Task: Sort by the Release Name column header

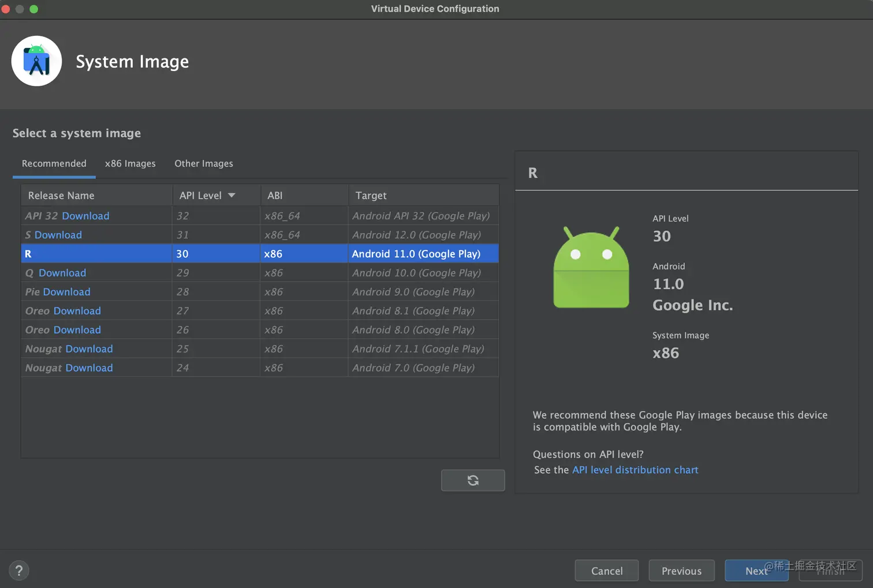Action: click(x=61, y=196)
